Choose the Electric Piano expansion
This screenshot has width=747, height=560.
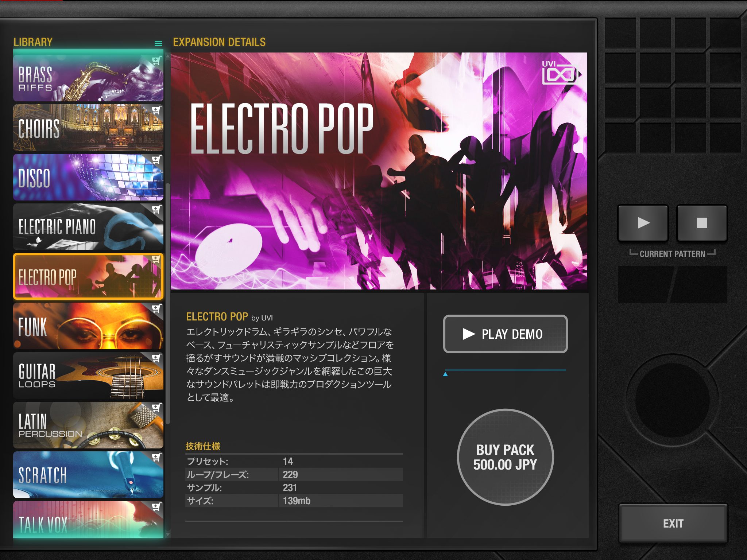tap(88, 227)
